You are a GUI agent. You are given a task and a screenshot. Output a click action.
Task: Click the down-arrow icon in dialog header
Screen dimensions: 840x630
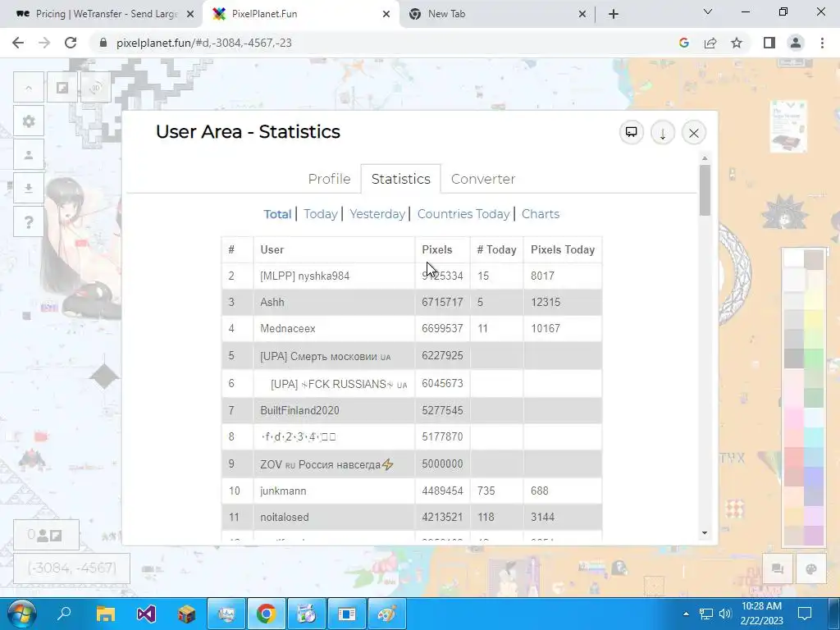663,133
